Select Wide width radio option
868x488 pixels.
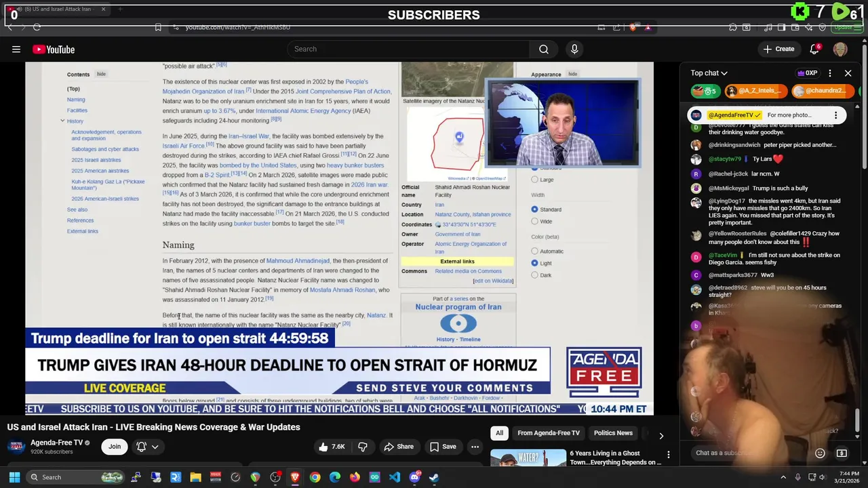(534, 222)
